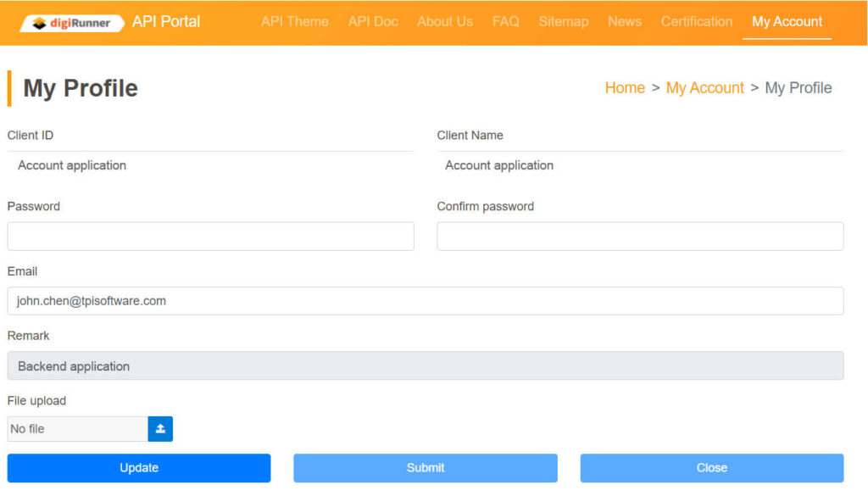This screenshot has width=868, height=496.
Task: Click the Home breadcrumb link
Action: (x=625, y=88)
